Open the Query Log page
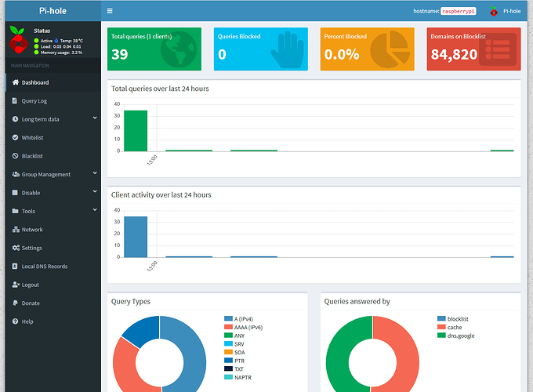 pyautogui.click(x=53, y=101)
